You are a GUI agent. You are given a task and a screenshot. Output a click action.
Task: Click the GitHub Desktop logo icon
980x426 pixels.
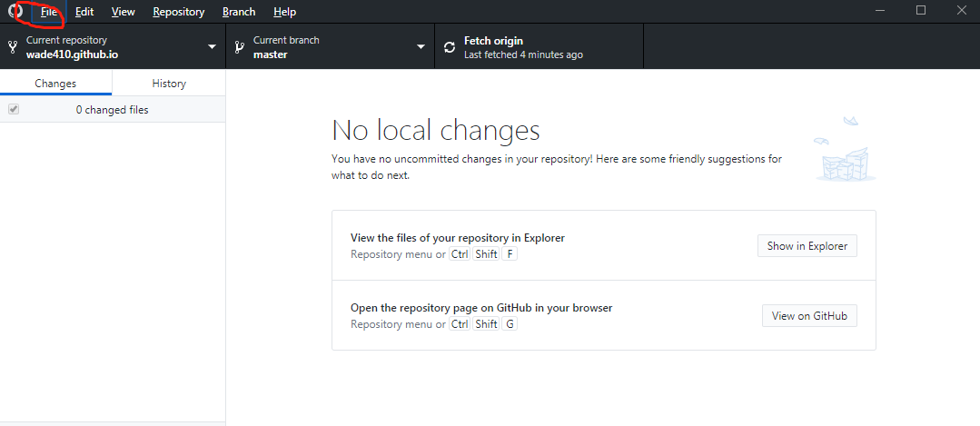tap(15, 12)
